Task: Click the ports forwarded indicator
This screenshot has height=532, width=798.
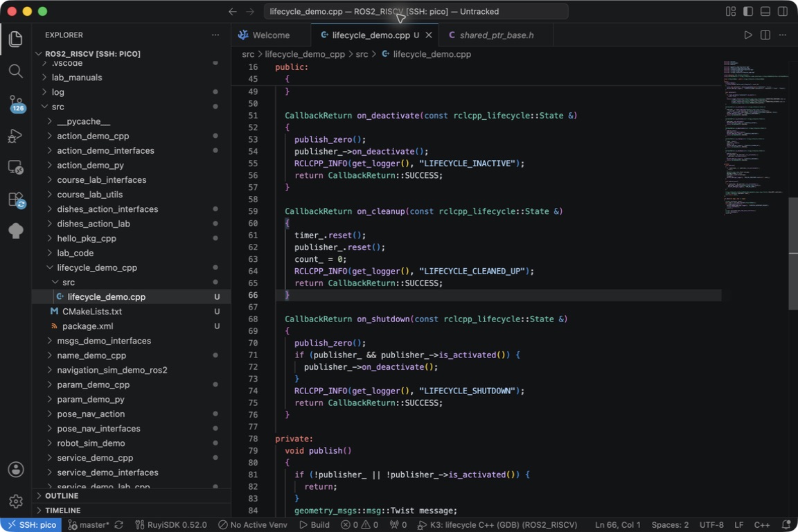Action: (x=398, y=525)
